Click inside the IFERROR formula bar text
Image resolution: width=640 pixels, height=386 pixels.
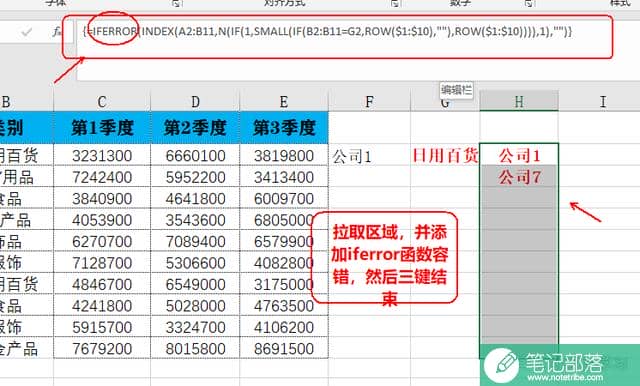[327, 31]
